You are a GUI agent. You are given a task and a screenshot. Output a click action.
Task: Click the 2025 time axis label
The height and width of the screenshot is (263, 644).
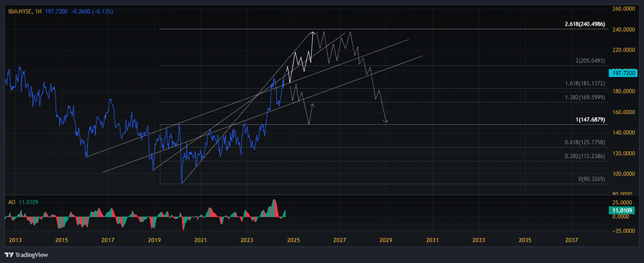pos(293,240)
